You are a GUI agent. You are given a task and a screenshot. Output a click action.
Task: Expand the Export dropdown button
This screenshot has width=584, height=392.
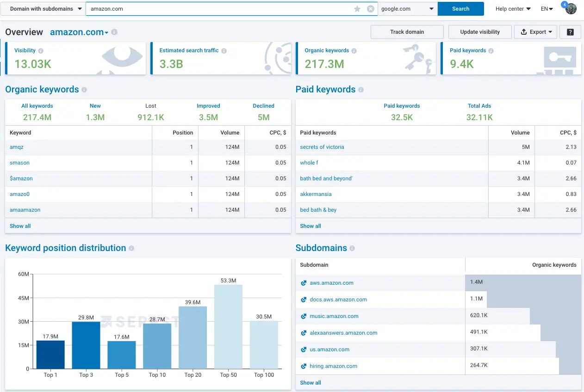coord(535,32)
